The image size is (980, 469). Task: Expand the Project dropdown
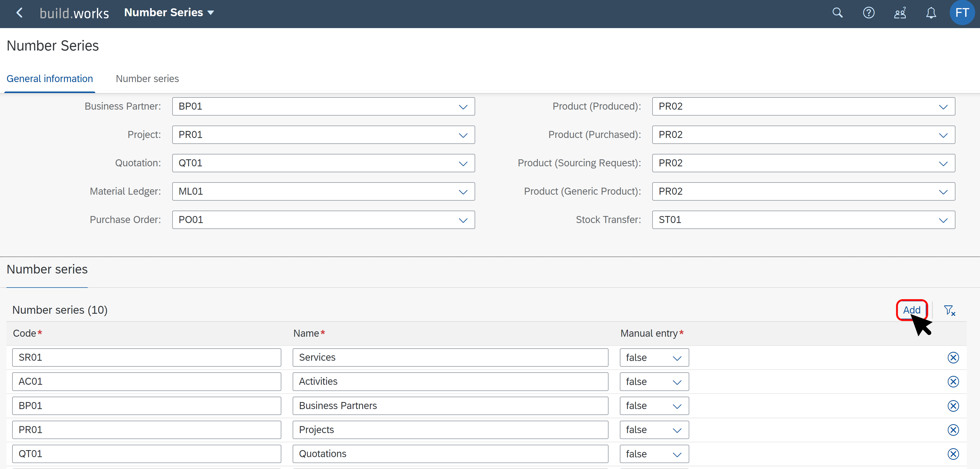click(x=463, y=135)
